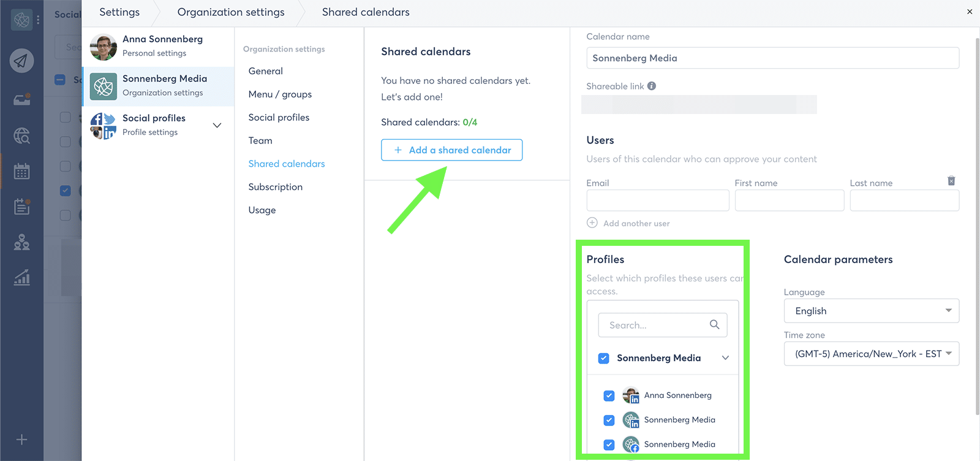Open the analytics bar chart icon
This screenshot has height=461, width=980.
[22, 278]
